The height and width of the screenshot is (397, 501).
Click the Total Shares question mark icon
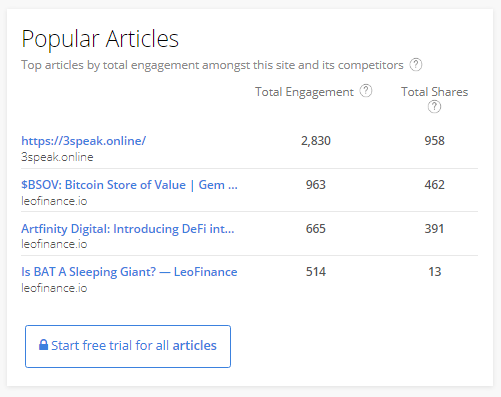[x=434, y=107]
